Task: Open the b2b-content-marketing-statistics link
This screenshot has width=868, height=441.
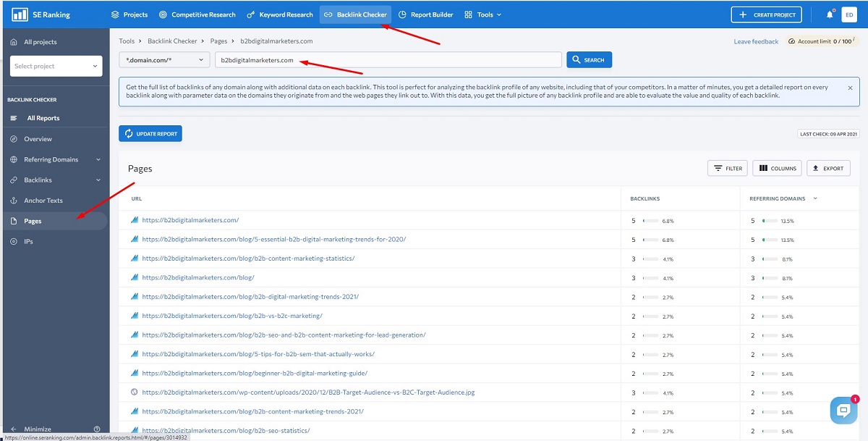Action: coord(248,259)
